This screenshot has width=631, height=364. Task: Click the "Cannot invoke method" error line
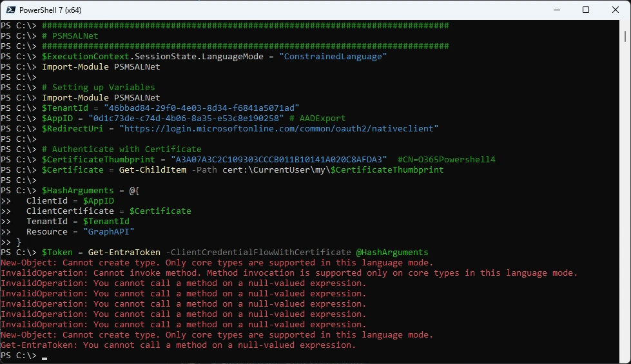(x=289, y=273)
